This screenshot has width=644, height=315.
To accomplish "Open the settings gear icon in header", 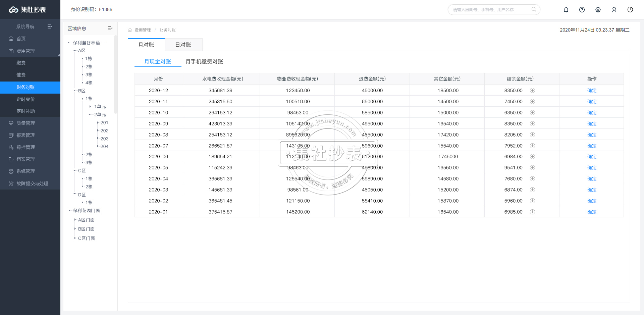I will click(598, 10).
